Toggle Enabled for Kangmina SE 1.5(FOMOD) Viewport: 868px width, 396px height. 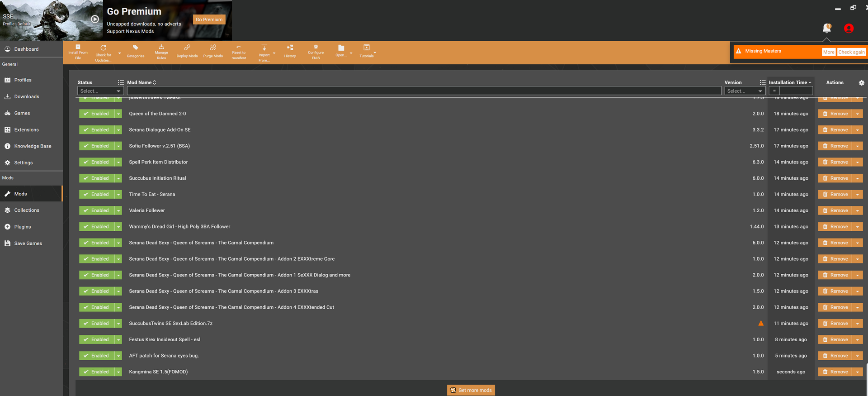tap(97, 372)
